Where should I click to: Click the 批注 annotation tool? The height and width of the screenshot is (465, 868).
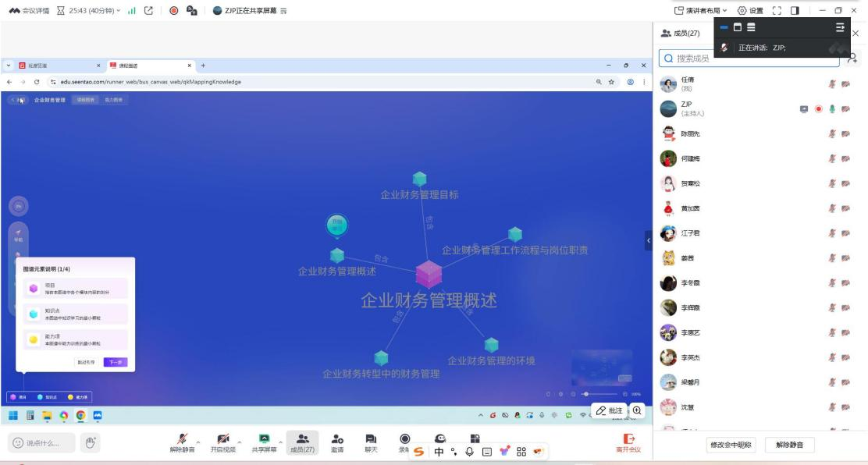pos(609,410)
